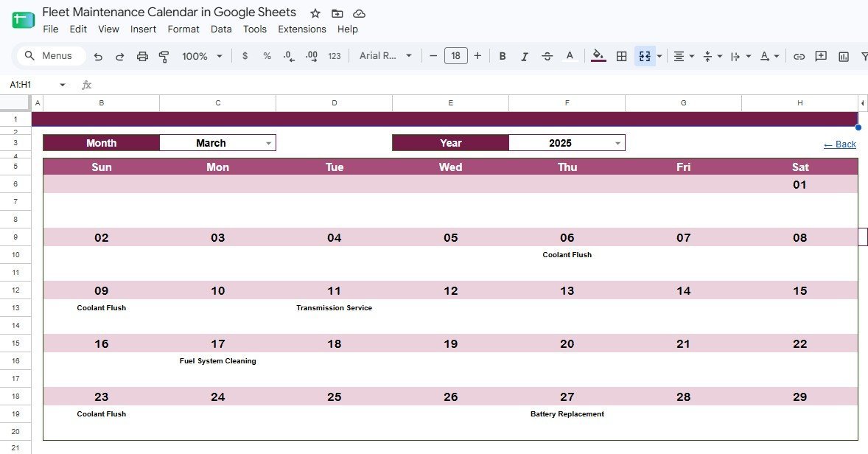Open the Tools menu
The height and width of the screenshot is (454, 868).
point(255,29)
